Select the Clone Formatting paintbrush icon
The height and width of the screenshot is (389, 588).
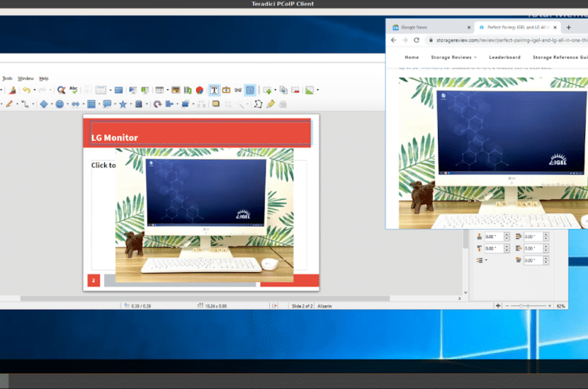pyautogui.click(x=12, y=90)
